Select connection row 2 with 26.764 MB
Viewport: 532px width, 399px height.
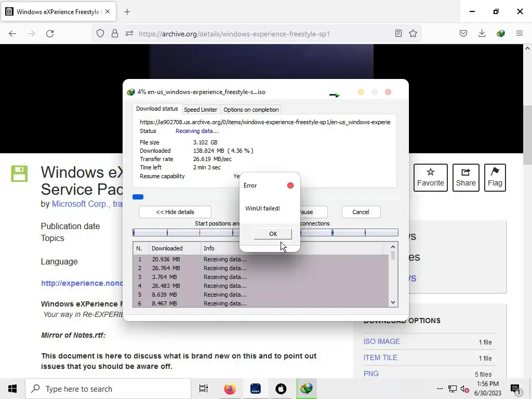[261, 268]
